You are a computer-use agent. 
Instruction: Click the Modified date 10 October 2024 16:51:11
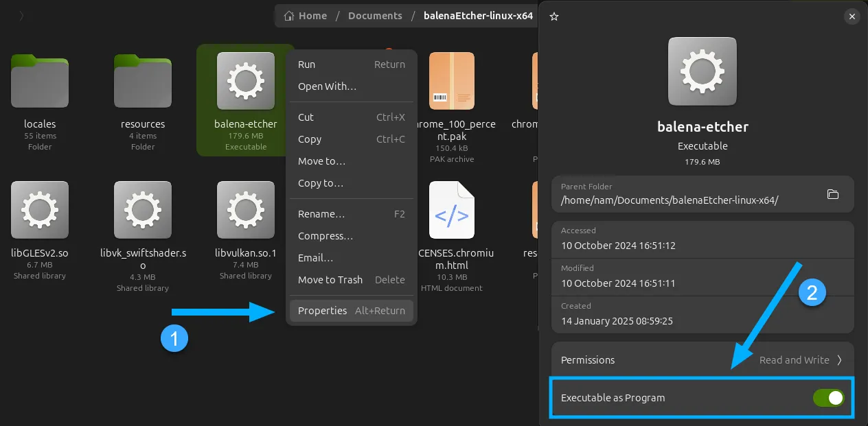pyautogui.click(x=618, y=283)
